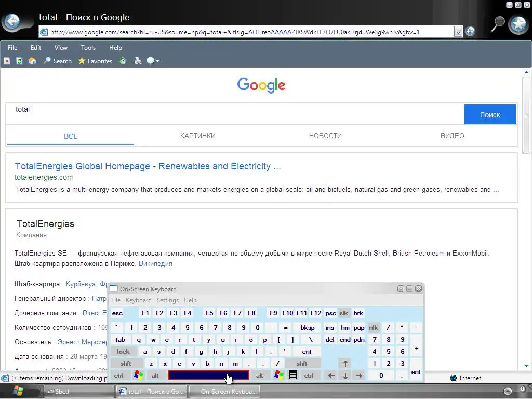Click the stop loading icon in toolbar
Viewport: 532px width, 399px height.
point(7,61)
